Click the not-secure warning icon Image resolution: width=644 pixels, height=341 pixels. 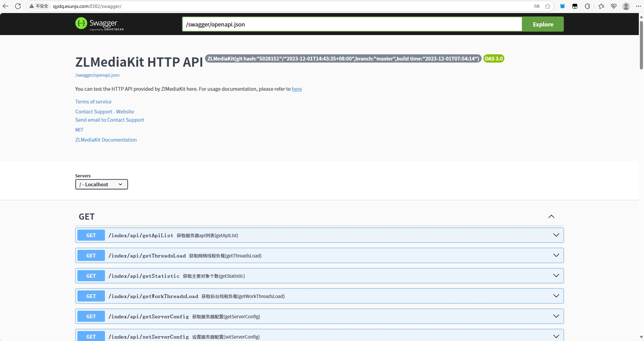click(x=32, y=6)
